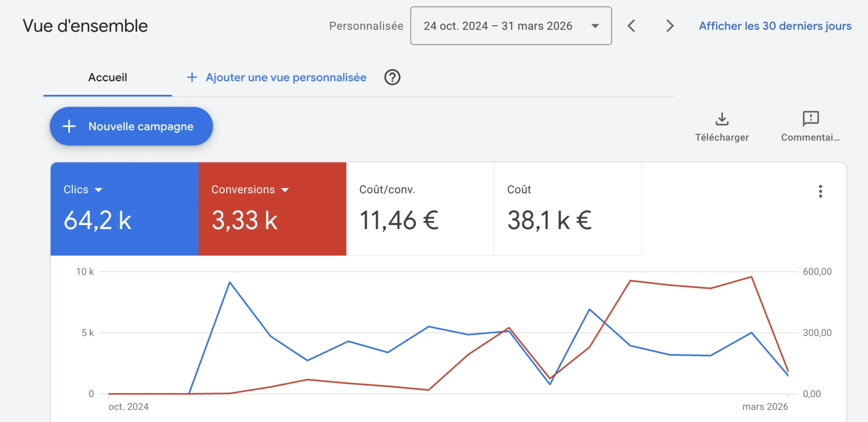Screen dimensions: 868x422
Task: Open the date range dropdown 24 oct. 2024
Action: coord(511,26)
